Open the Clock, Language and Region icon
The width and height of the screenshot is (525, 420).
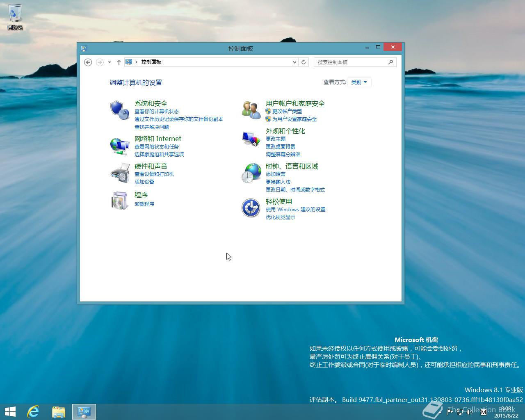tap(251, 173)
